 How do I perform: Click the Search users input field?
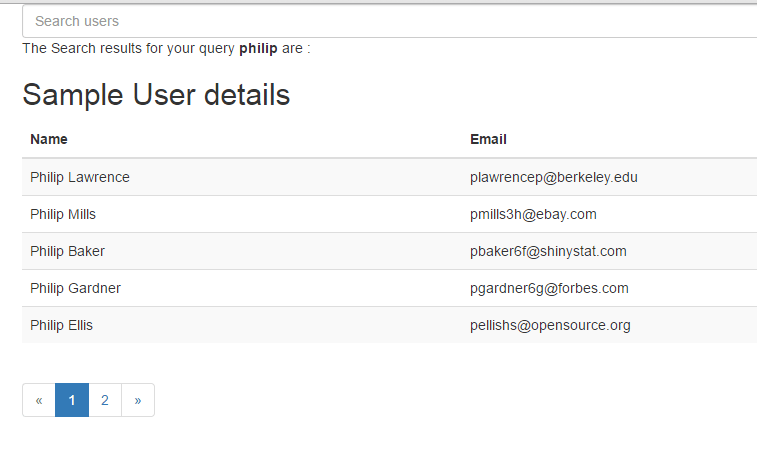click(390, 21)
